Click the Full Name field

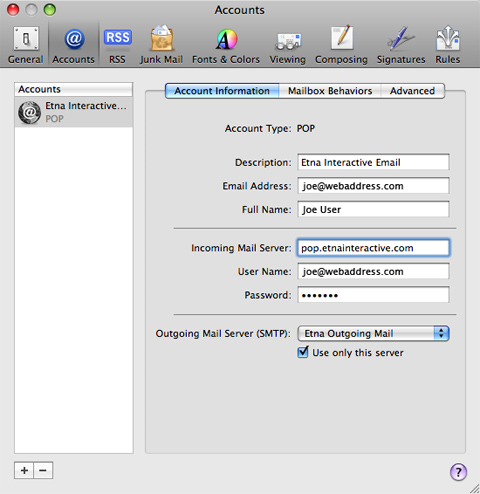click(373, 209)
